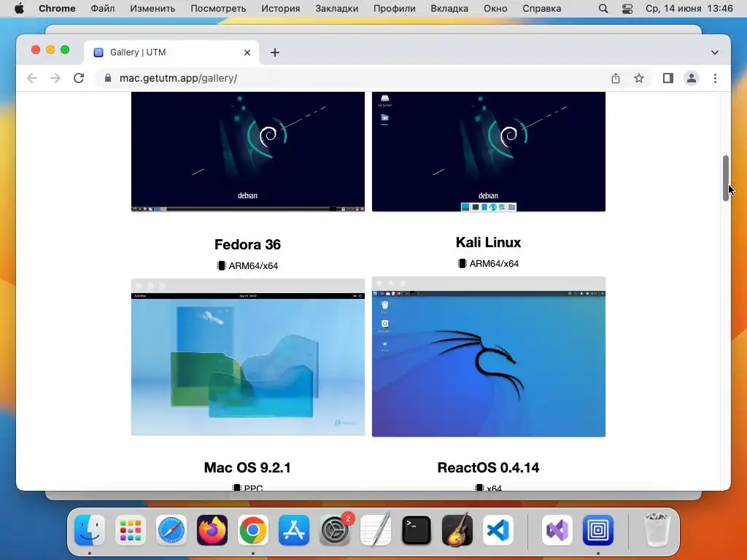747x560 pixels.
Task: Open the Окно menu
Action: click(495, 9)
